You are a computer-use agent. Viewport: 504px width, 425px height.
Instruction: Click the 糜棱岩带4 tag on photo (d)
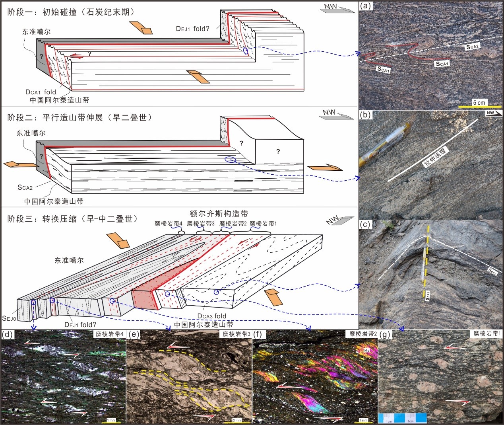click(x=109, y=334)
